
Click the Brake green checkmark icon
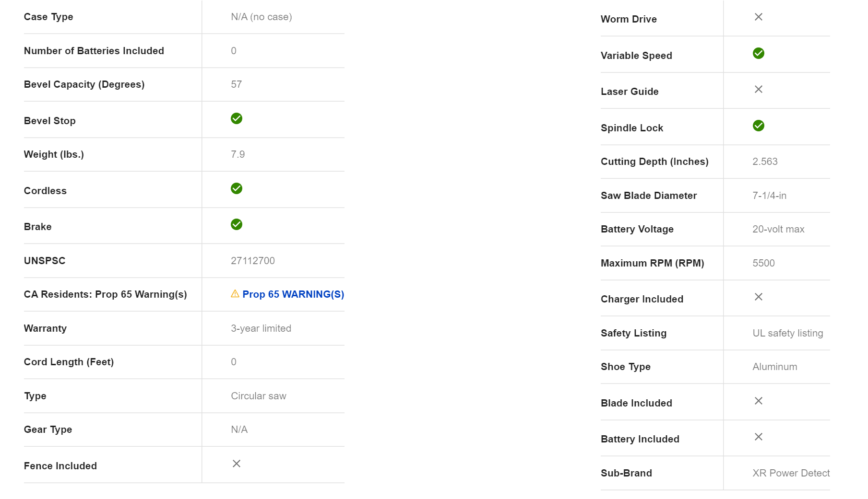(237, 224)
